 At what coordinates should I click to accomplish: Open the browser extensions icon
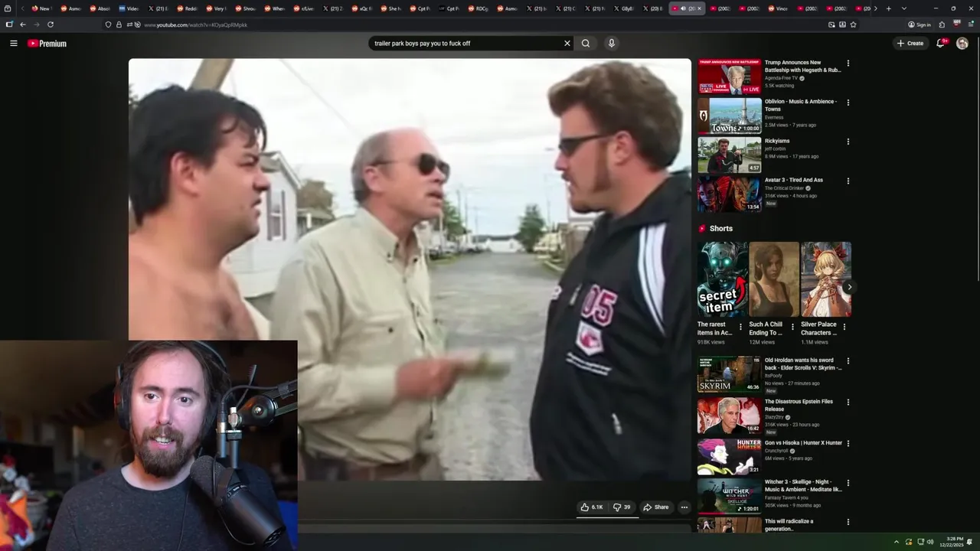(942, 24)
